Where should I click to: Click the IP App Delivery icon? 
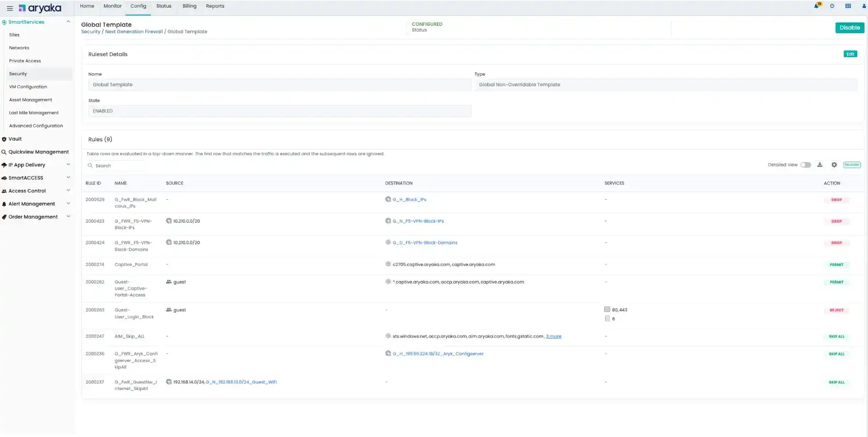coord(4,165)
